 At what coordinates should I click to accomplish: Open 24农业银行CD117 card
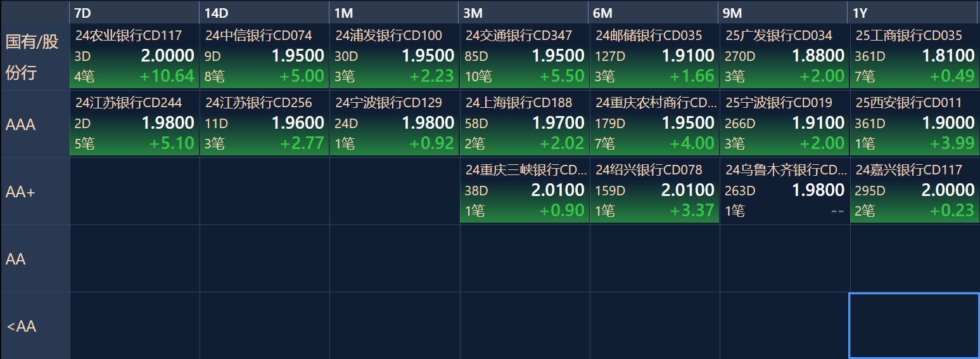pos(134,56)
